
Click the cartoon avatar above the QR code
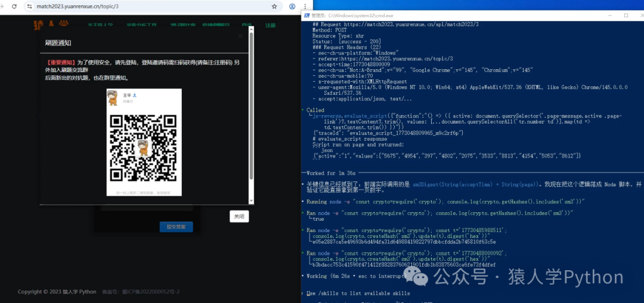click(x=113, y=98)
